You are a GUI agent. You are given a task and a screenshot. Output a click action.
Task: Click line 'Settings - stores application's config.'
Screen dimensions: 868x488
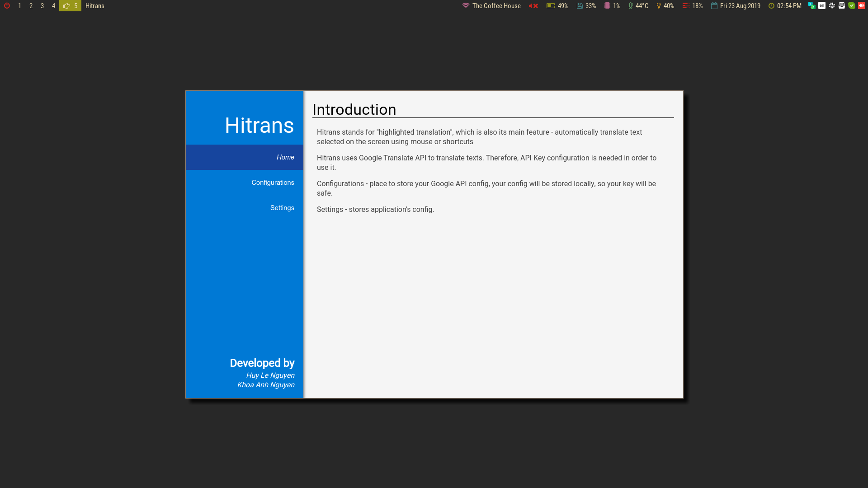[x=375, y=210]
